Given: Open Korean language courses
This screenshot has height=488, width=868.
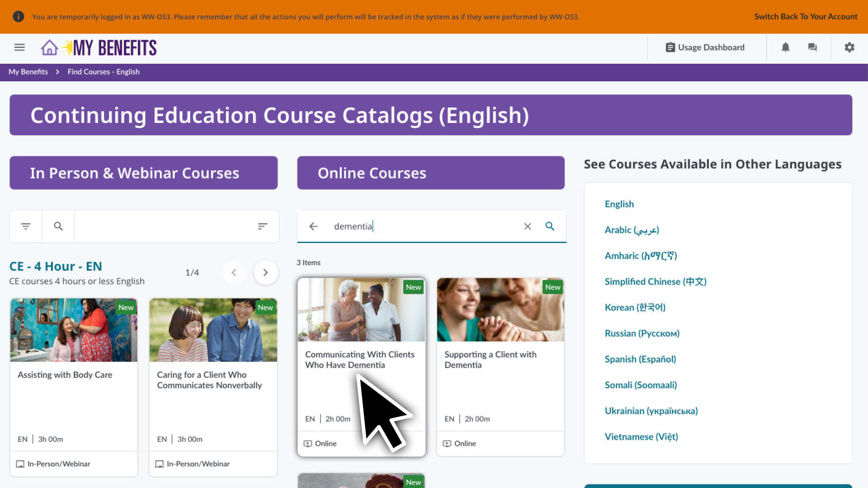Looking at the screenshot, I should tap(635, 307).
